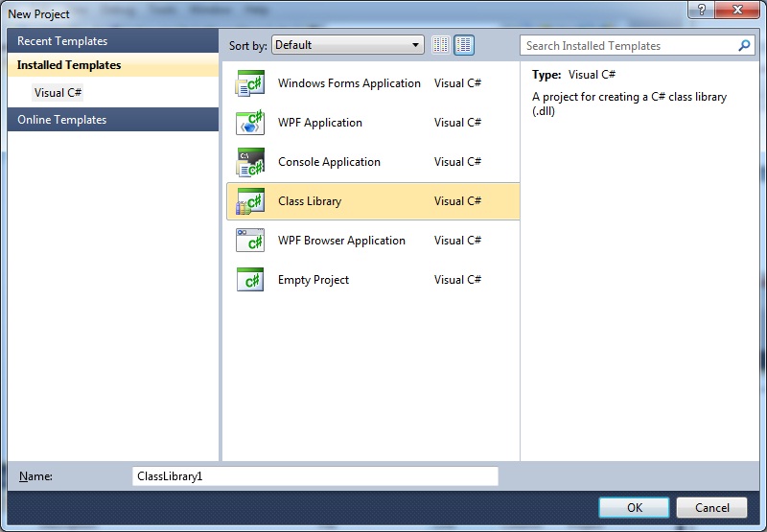This screenshot has height=532, width=767.
Task: Click the project Name text field
Action: [x=314, y=476]
